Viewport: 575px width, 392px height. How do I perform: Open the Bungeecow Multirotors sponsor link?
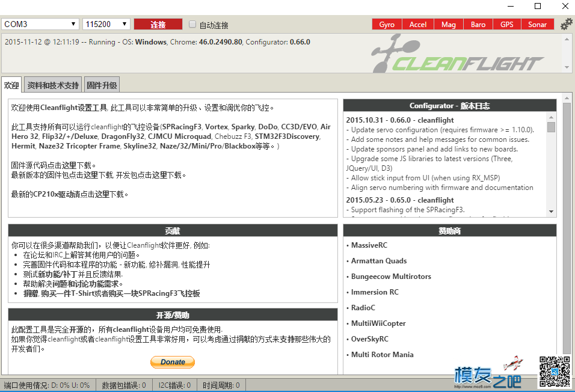click(391, 277)
